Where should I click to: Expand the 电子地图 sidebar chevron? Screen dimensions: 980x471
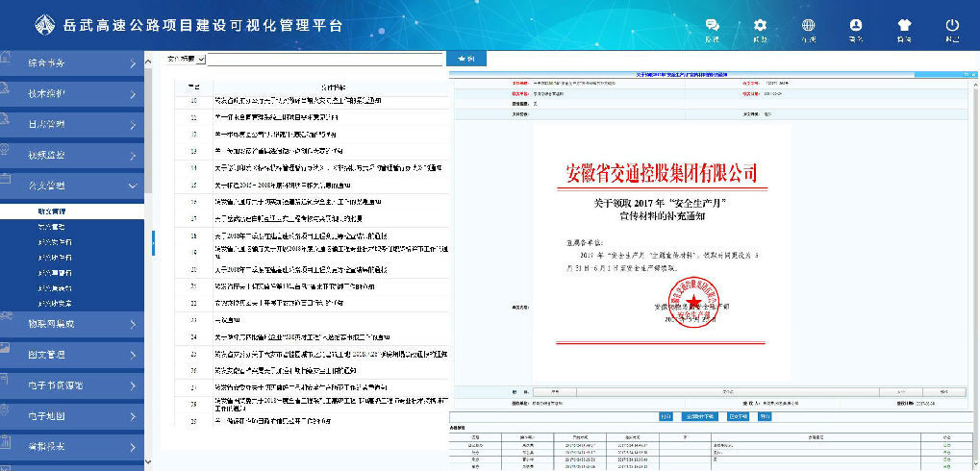pos(133,416)
